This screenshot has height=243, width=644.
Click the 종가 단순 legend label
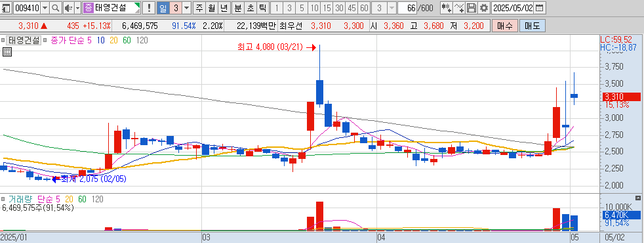67,40
